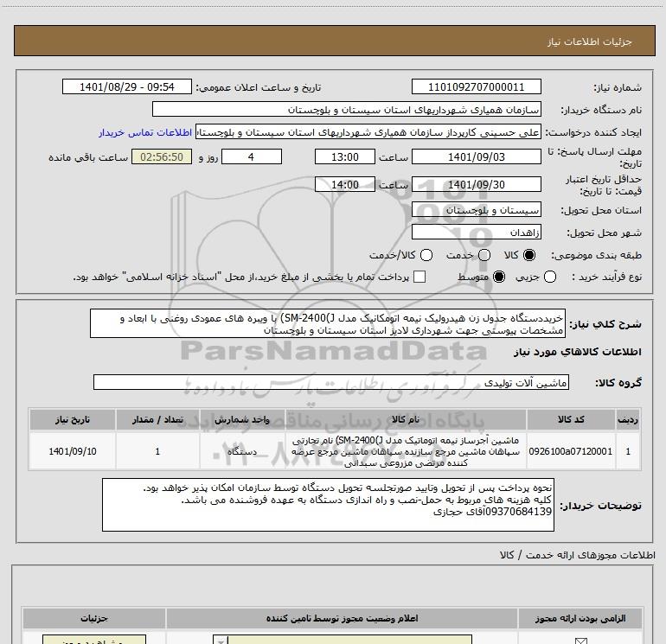The height and width of the screenshot is (644, 666).
Task: Click the page title جزئیات اطلاعات نیاز
Action: tap(589, 41)
